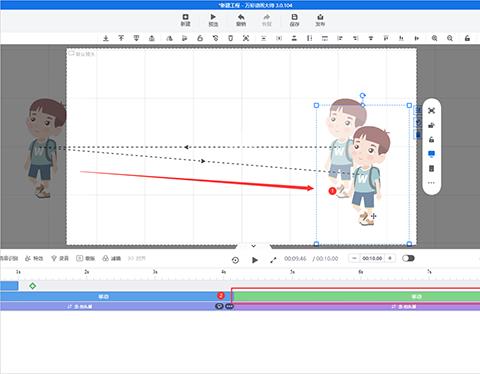The image size is (480, 374).
Task: Click the Save floppy disk icon
Action: tap(294, 17)
